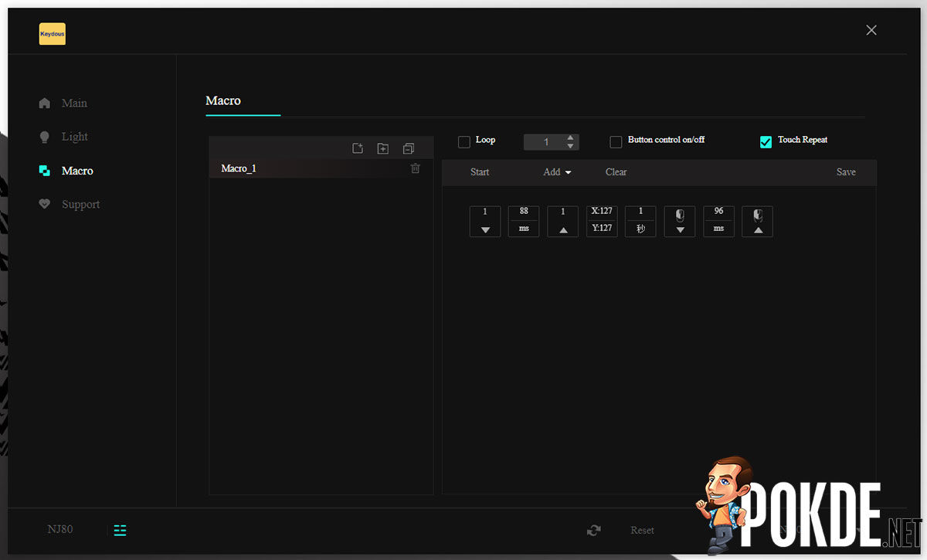Select Macro in the sidebar
Viewport: 927px width, 560px height.
pos(66,171)
